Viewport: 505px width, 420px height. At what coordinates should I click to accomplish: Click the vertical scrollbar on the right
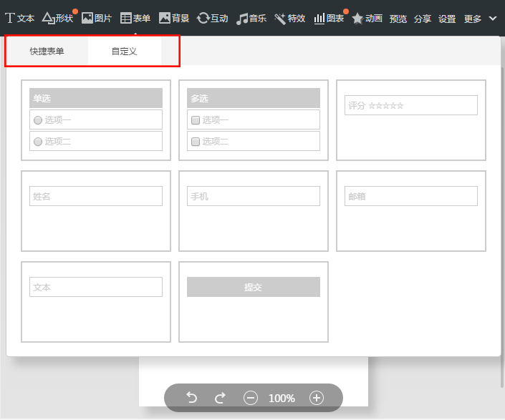point(502,227)
